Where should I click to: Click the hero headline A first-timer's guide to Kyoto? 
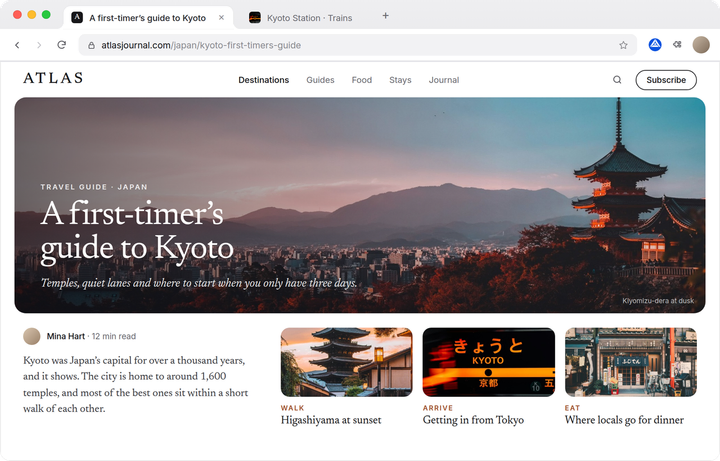pos(137,232)
